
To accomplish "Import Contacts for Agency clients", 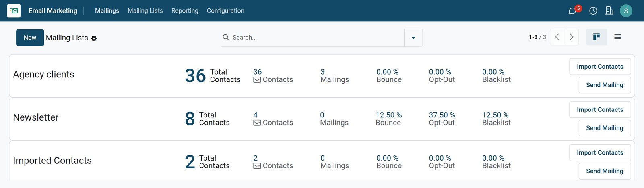I will (x=600, y=67).
